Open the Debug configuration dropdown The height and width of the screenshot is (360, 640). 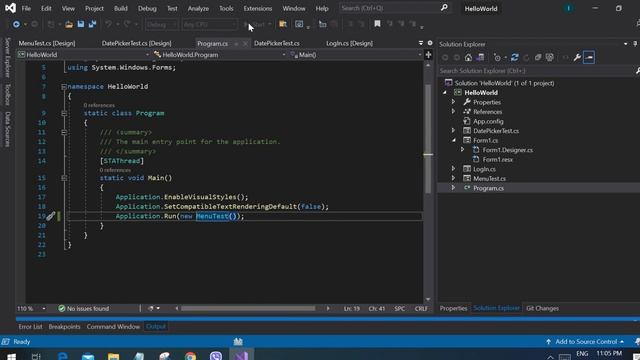(x=162, y=24)
